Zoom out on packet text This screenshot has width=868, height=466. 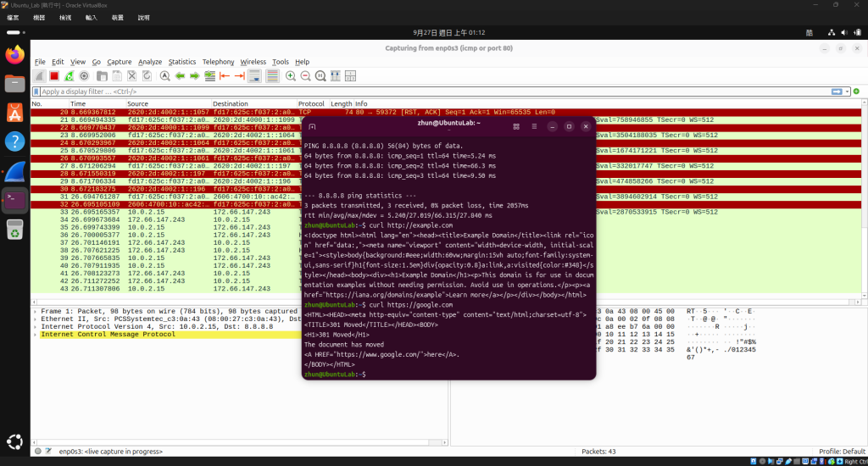coord(305,76)
